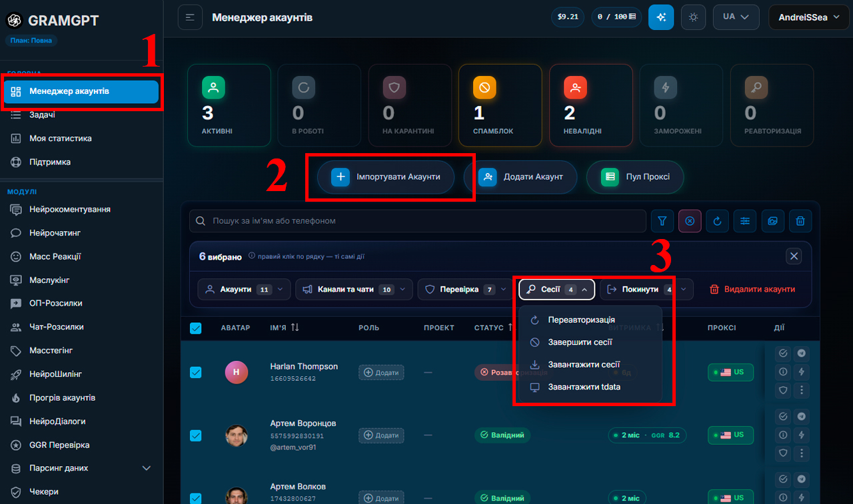
Task: Click the Видалити акаунти button
Action: tap(752, 290)
